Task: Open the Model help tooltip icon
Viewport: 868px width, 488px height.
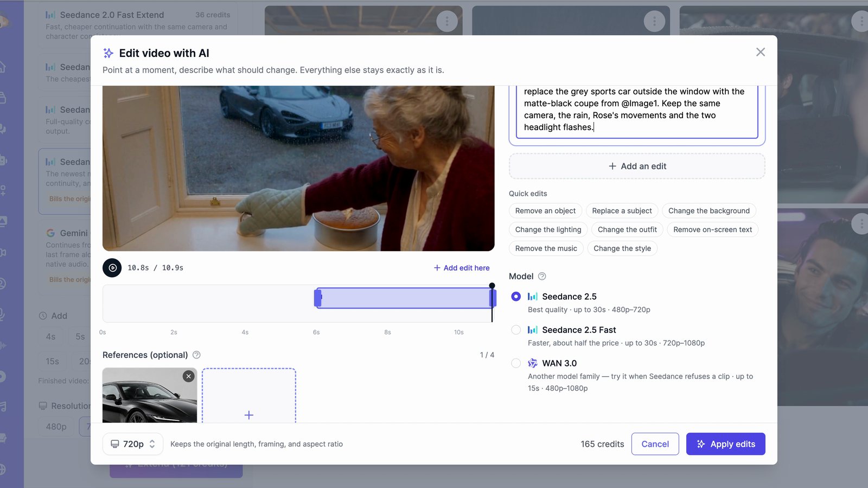Action: pyautogui.click(x=541, y=276)
